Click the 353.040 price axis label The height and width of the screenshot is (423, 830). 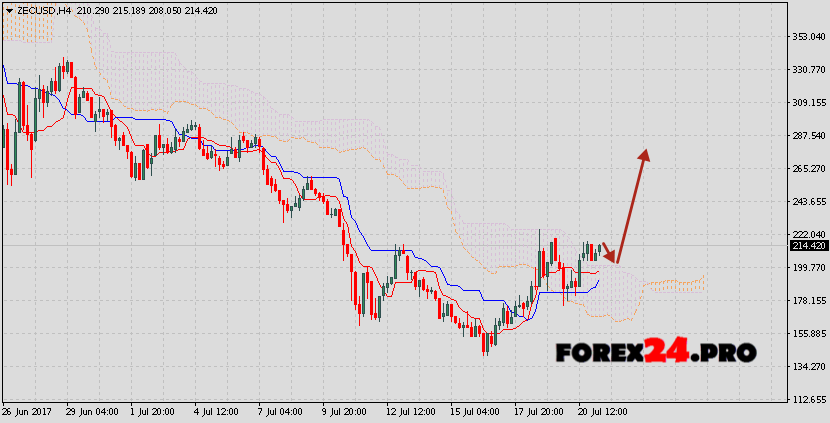[808, 37]
